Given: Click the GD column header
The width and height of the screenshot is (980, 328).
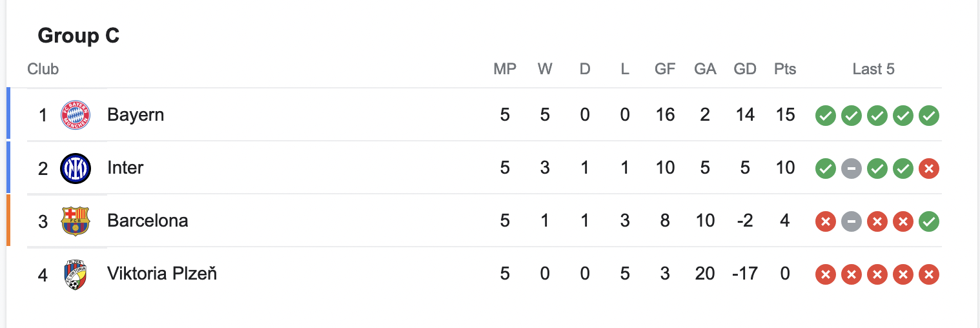Looking at the screenshot, I should click(745, 69).
